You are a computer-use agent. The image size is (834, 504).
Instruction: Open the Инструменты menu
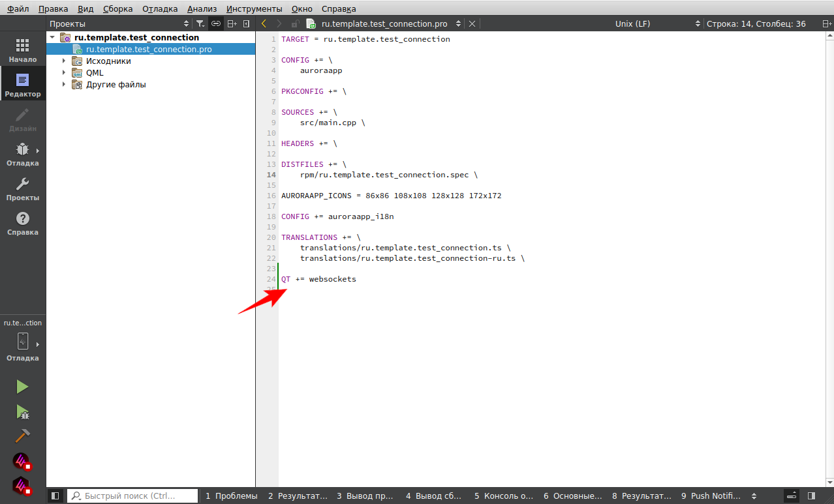[x=254, y=8]
